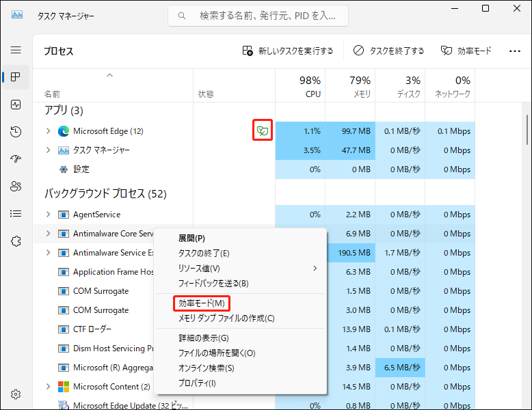Open the Details list sidebar icon
This screenshot has width=532, height=410.
[16, 214]
